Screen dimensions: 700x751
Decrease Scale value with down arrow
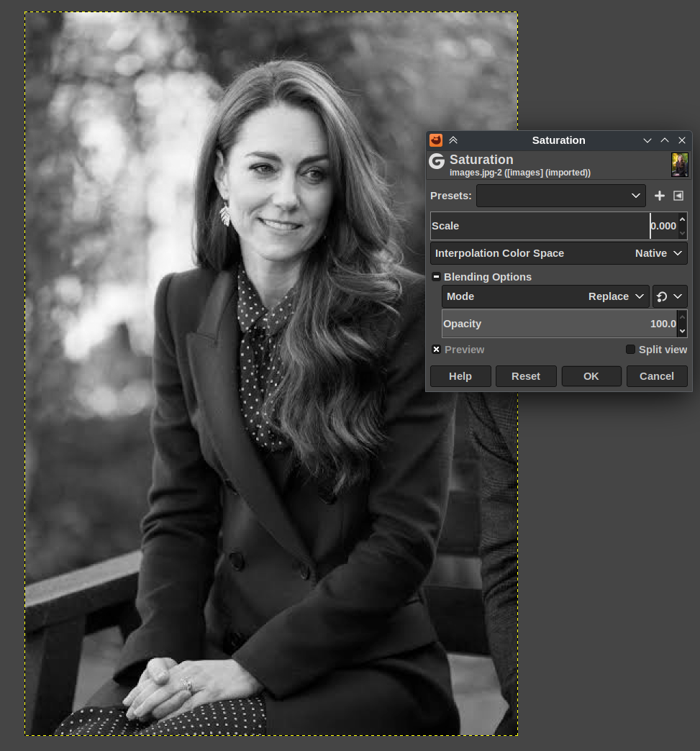pos(682,233)
